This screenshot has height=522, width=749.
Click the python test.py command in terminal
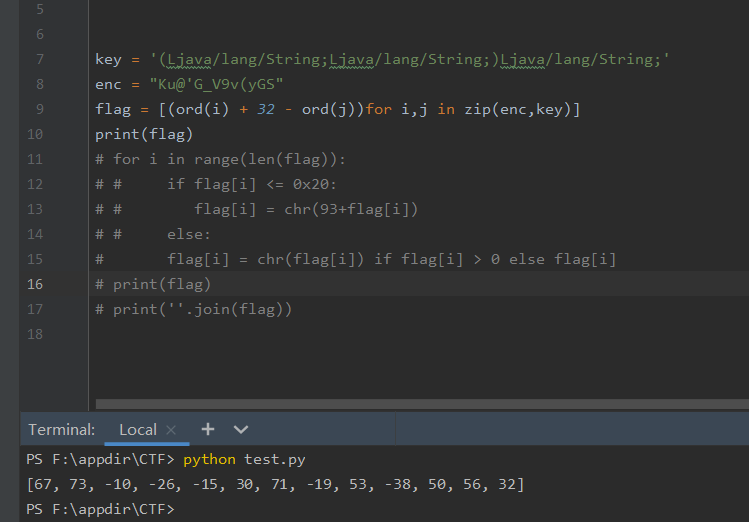tap(242, 459)
